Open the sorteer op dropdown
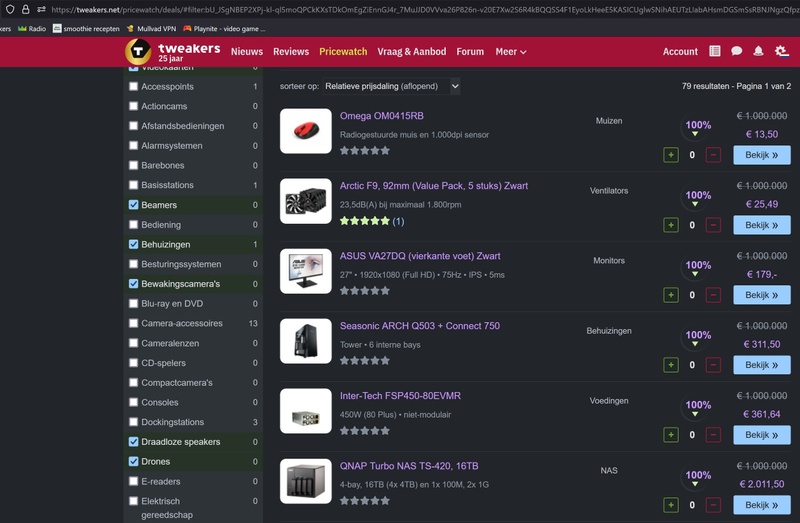This screenshot has width=800, height=523. click(x=391, y=86)
